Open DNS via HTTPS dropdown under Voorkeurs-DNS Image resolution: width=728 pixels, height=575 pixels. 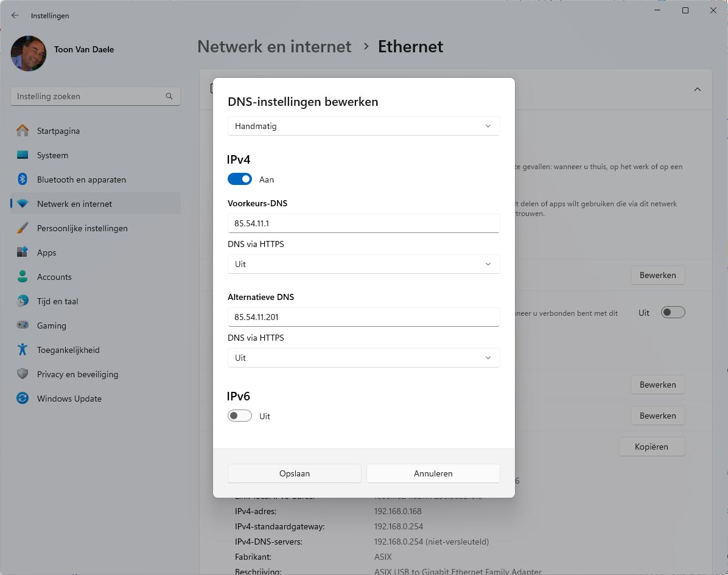[x=363, y=264]
